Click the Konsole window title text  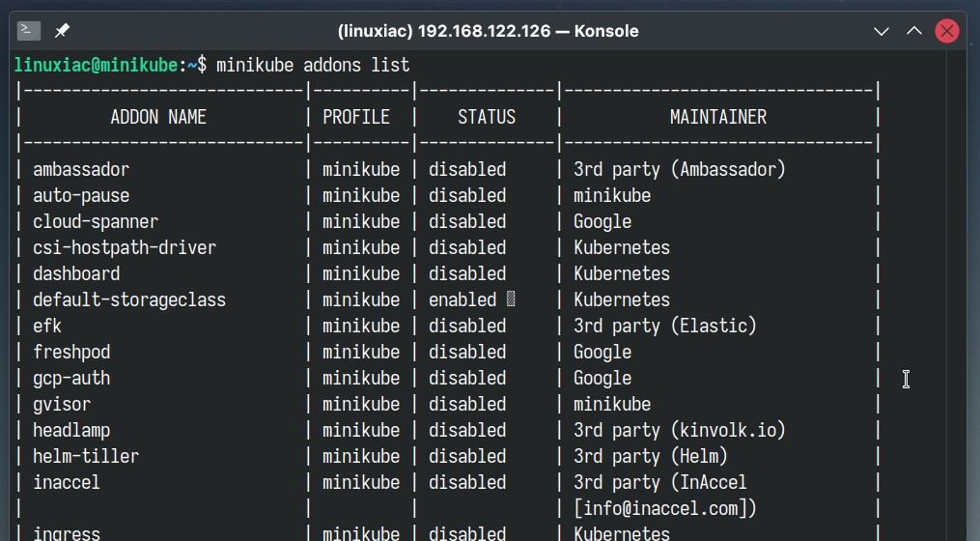coord(489,31)
